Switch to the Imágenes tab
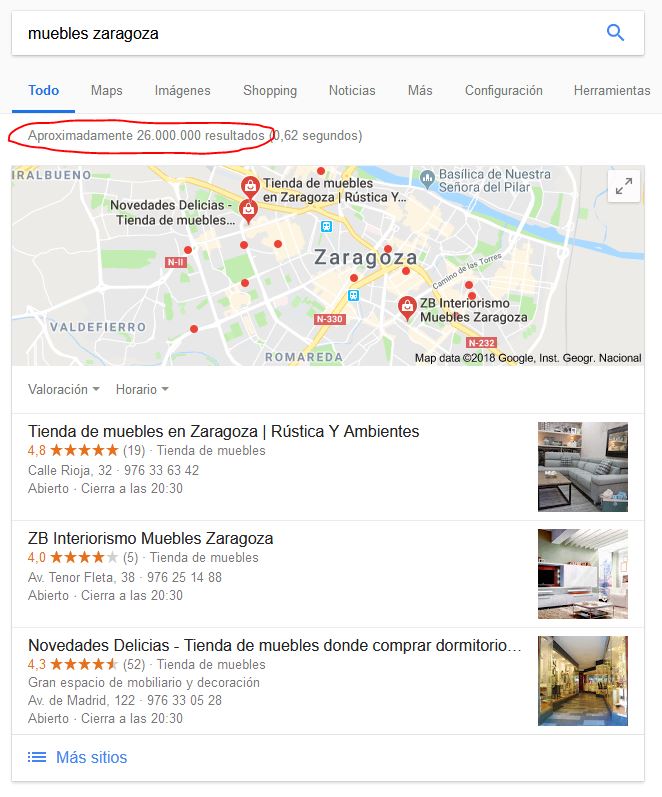This screenshot has height=797, width=662. [183, 90]
